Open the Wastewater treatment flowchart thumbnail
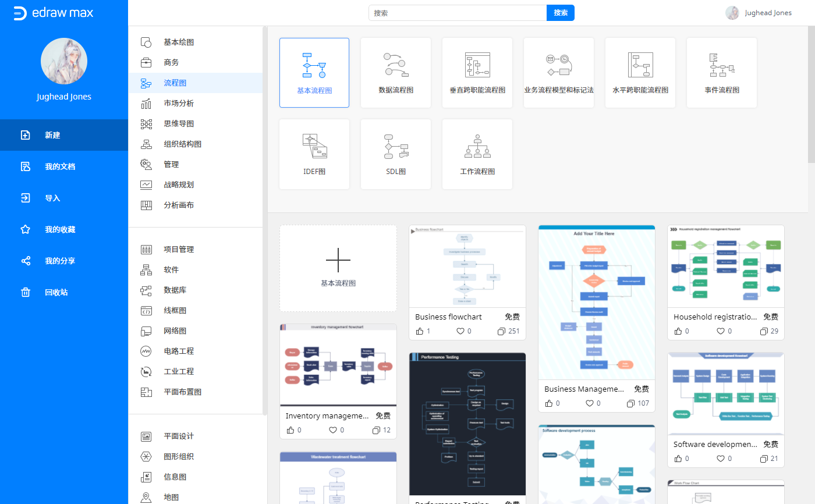 (x=338, y=478)
